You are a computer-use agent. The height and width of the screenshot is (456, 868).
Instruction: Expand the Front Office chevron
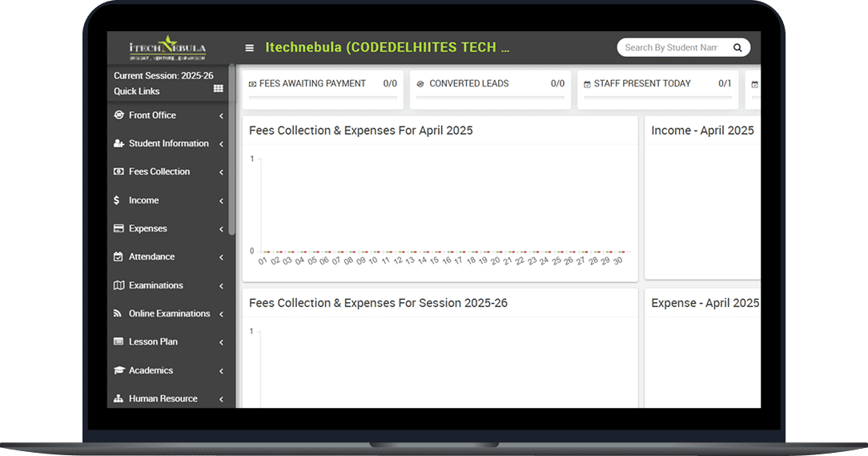pyautogui.click(x=221, y=115)
